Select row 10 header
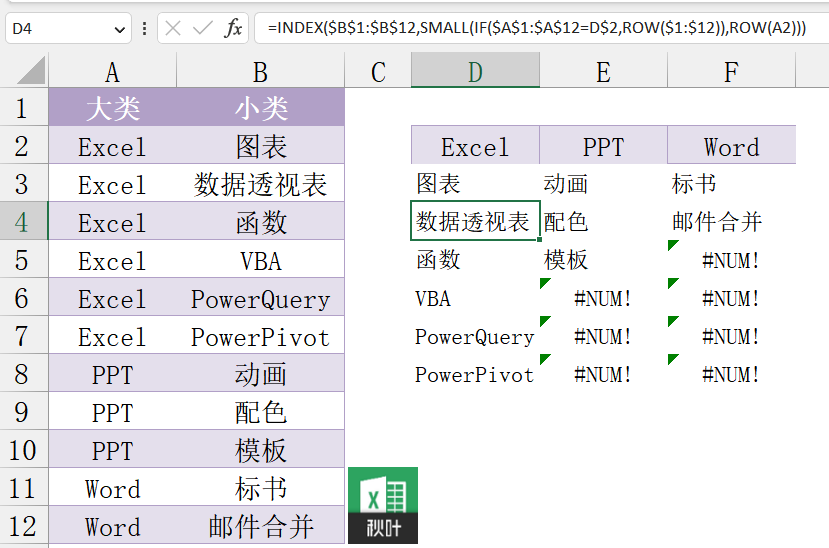This screenshot has width=829, height=548. click(24, 450)
